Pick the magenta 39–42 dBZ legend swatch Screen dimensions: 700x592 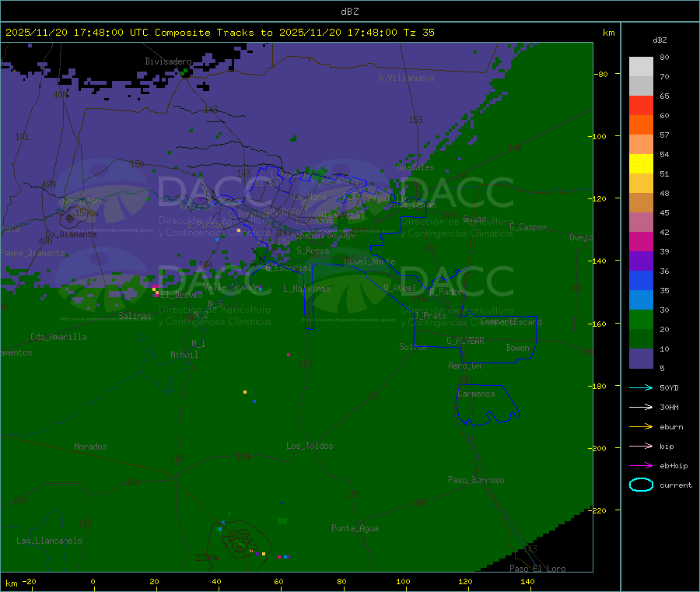(641, 241)
